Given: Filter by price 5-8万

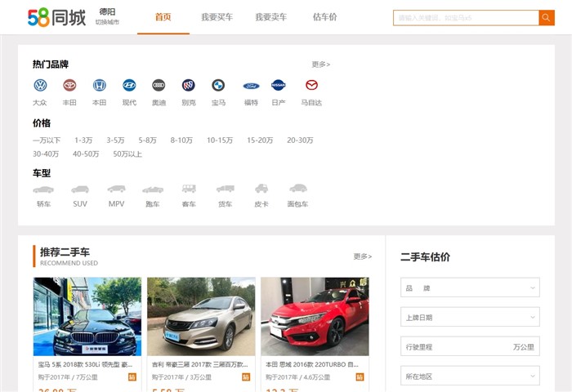Looking at the screenshot, I should click(147, 140).
